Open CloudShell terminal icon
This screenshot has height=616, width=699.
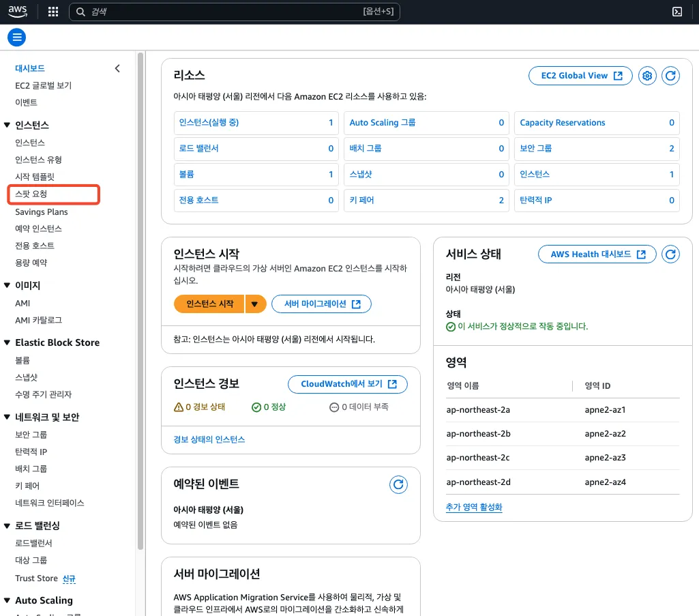(x=676, y=12)
